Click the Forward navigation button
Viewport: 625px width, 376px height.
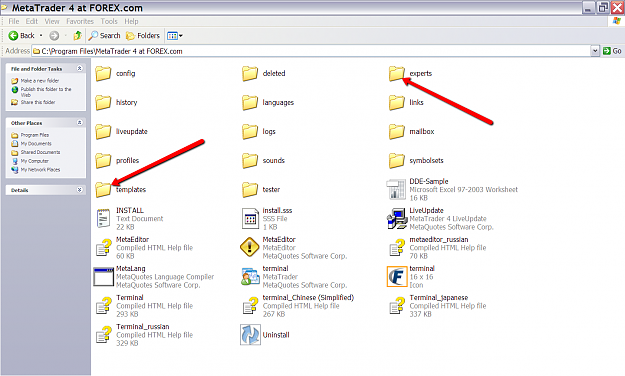point(54,36)
